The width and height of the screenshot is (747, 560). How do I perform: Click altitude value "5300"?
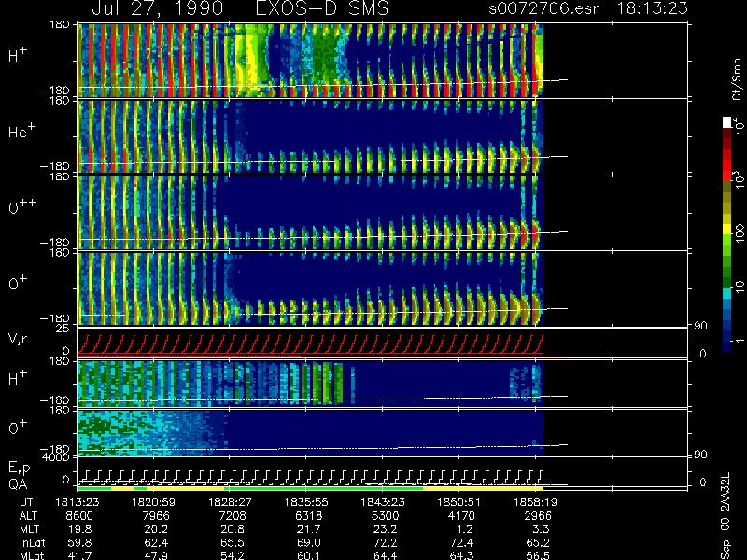click(x=385, y=516)
